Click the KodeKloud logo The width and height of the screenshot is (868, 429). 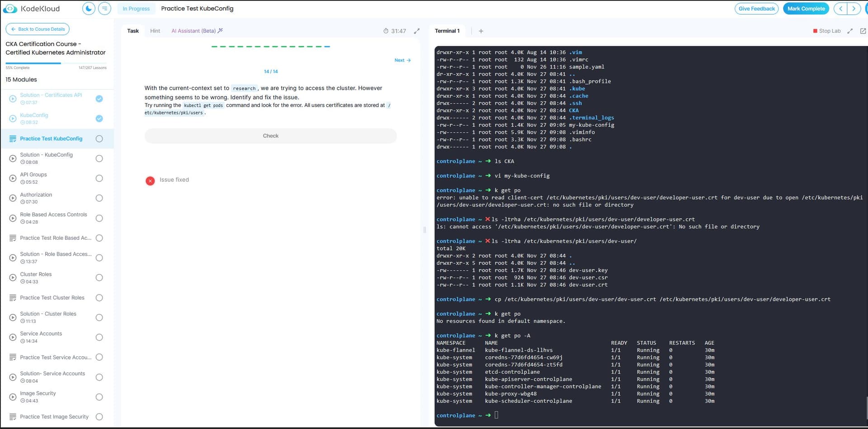[32, 9]
